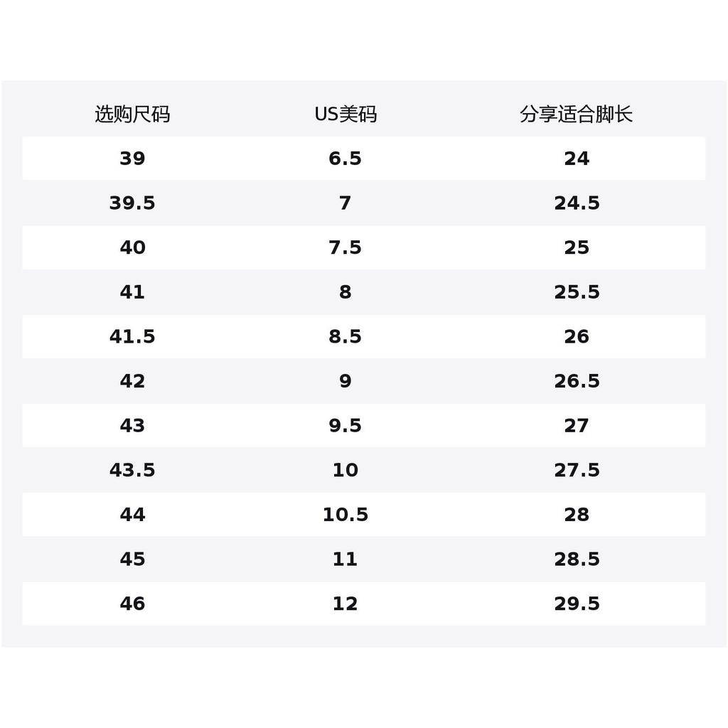The image size is (728, 728).
Task: Click foot length 24.5 cell
Action: tap(577, 203)
